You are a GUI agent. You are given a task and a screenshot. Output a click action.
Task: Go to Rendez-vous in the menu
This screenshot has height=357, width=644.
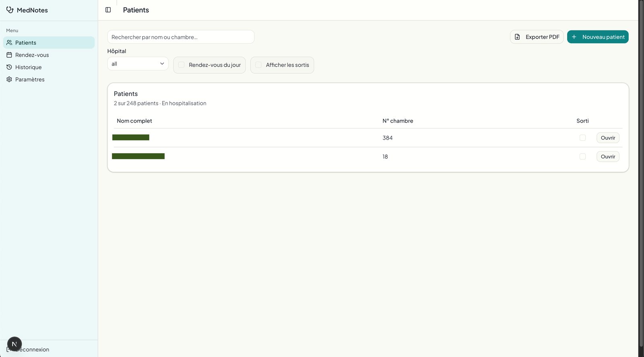[49, 55]
